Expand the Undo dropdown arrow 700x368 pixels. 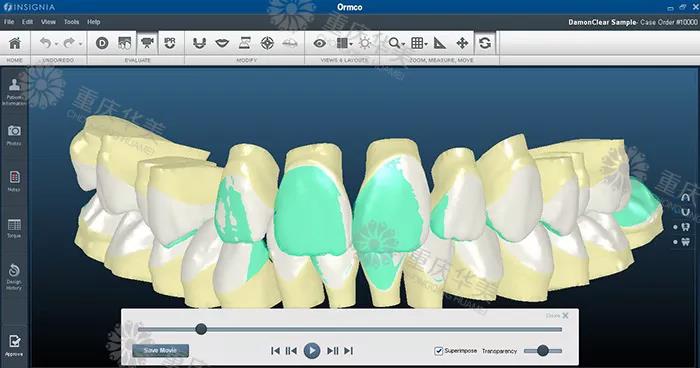click(56, 44)
